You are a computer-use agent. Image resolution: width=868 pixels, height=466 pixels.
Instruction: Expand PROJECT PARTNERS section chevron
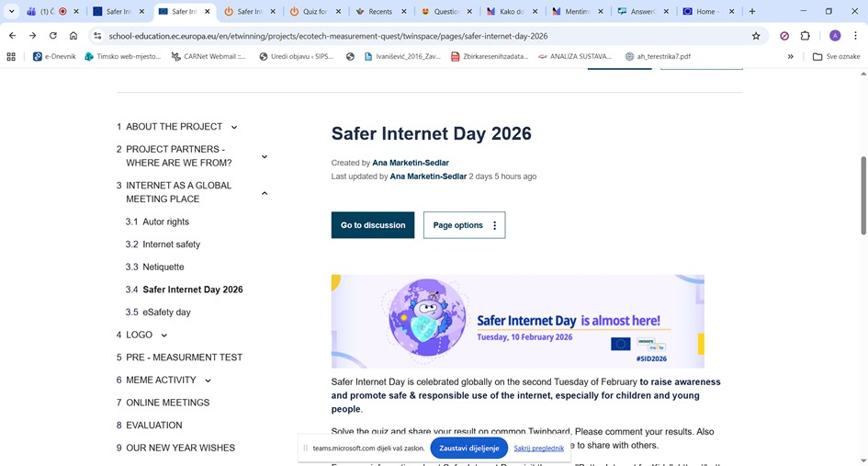265,157
